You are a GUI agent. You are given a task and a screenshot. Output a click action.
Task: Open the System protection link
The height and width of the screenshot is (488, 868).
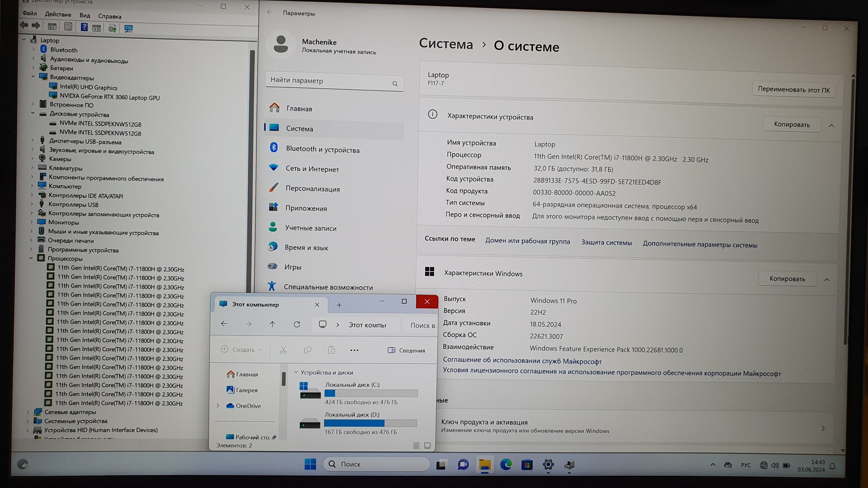point(606,243)
